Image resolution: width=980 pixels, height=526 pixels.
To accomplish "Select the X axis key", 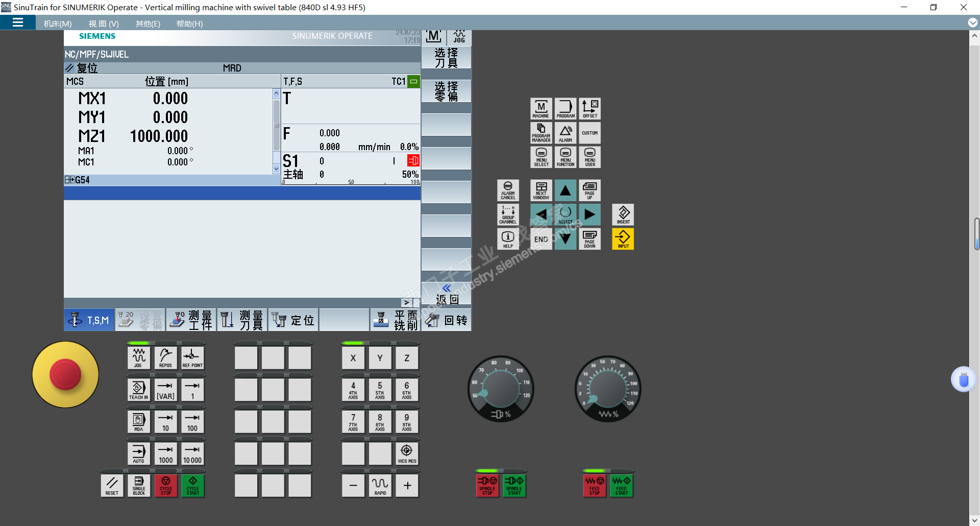I will click(x=353, y=358).
